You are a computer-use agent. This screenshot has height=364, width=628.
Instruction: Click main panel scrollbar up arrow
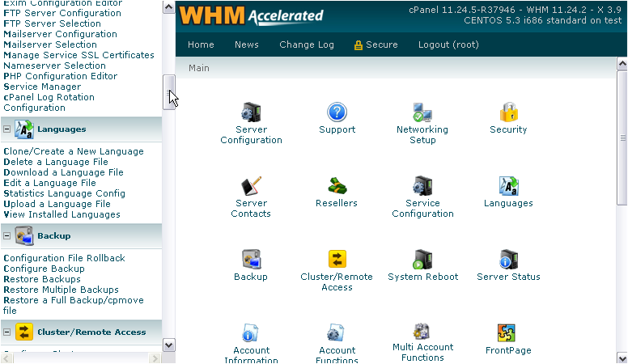click(622, 63)
